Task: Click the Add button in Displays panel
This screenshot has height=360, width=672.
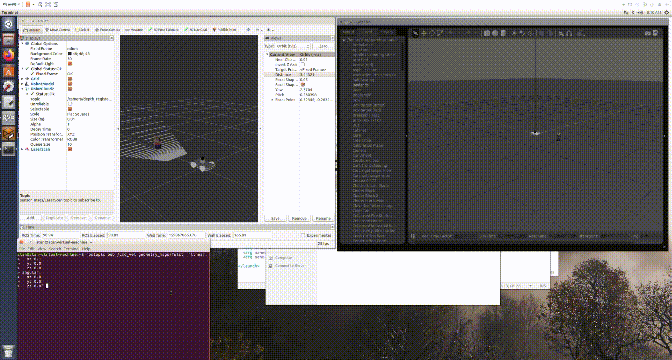Action: pyautogui.click(x=30, y=218)
